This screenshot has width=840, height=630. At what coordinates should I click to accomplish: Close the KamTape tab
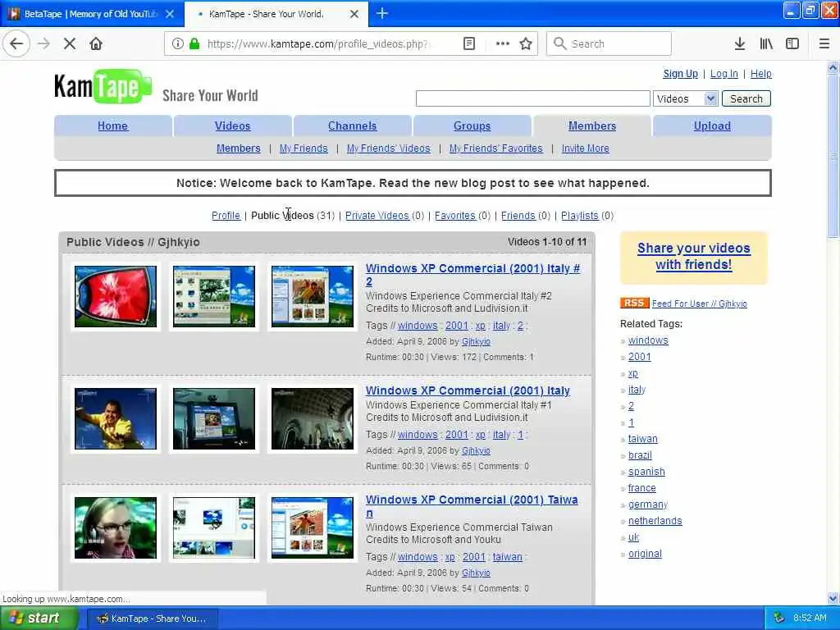tap(354, 14)
